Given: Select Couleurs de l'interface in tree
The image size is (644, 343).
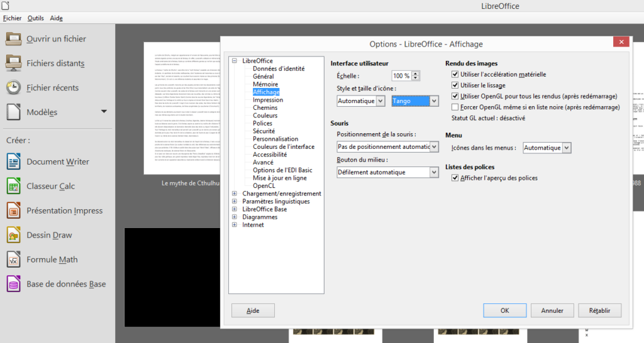Looking at the screenshot, I should (x=284, y=146).
